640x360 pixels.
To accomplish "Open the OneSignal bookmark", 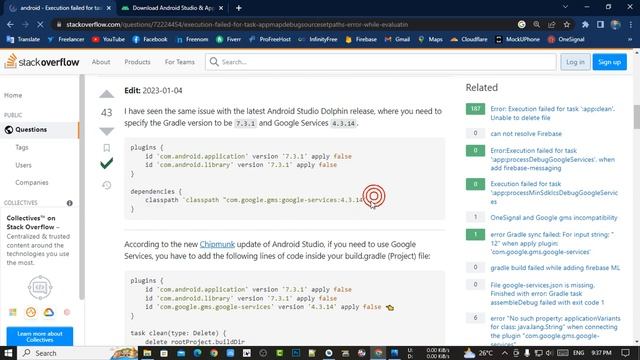I will click(566, 39).
